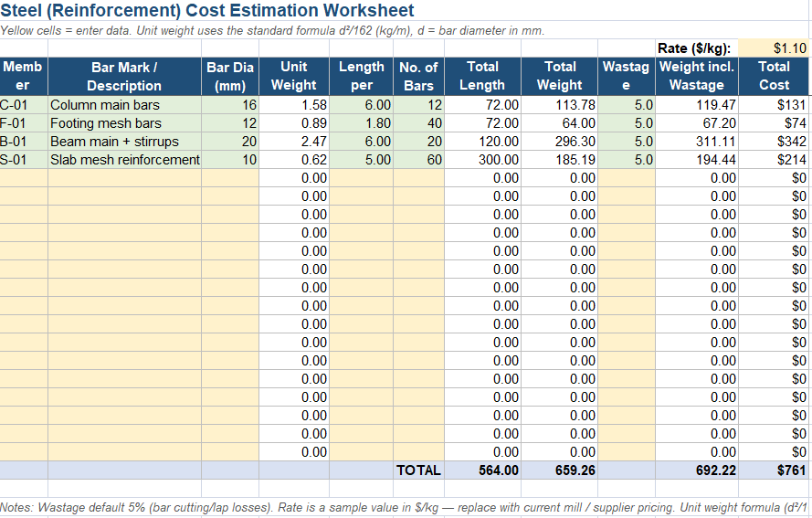Click unit weight value 1.58

coord(293,105)
